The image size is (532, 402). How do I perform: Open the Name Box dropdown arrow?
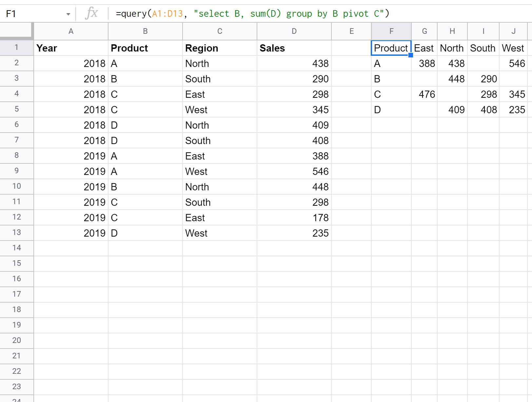[68, 13]
